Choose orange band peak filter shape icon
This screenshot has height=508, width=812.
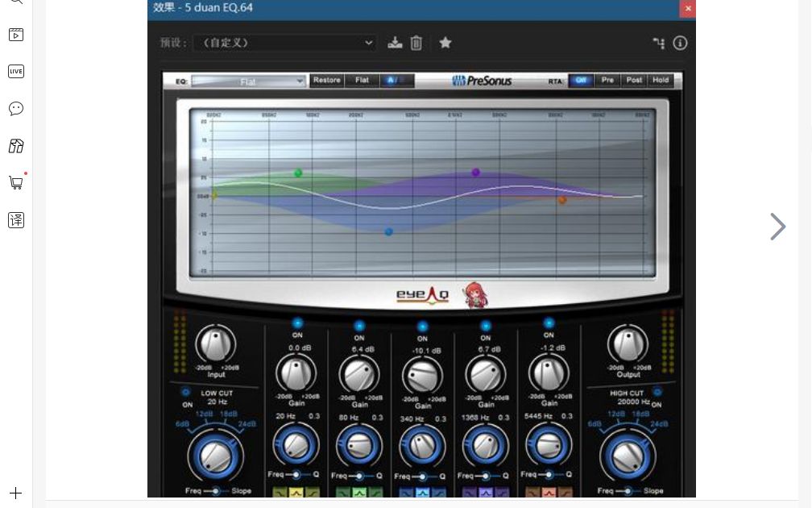tap(549, 493)
